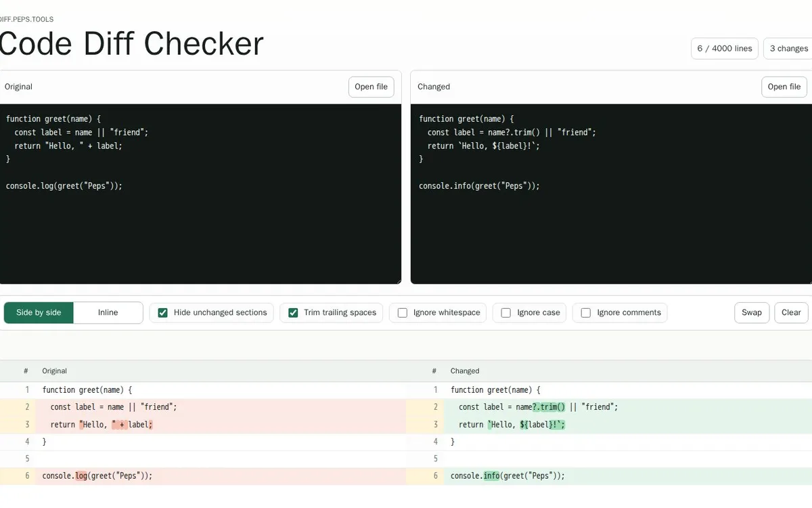This screenshot has height=508, width=812.
Task: Click 'console.log' line in Original editor
Action: 64,186
